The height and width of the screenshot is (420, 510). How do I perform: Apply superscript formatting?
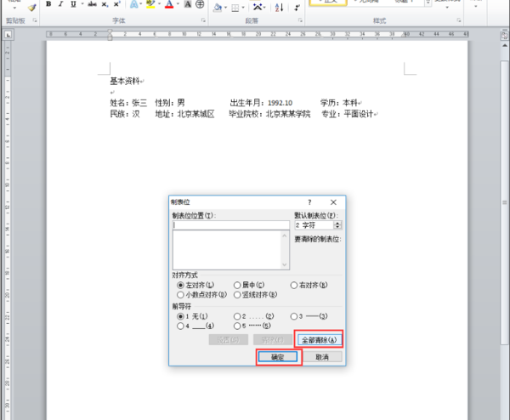tap(116, 4)
